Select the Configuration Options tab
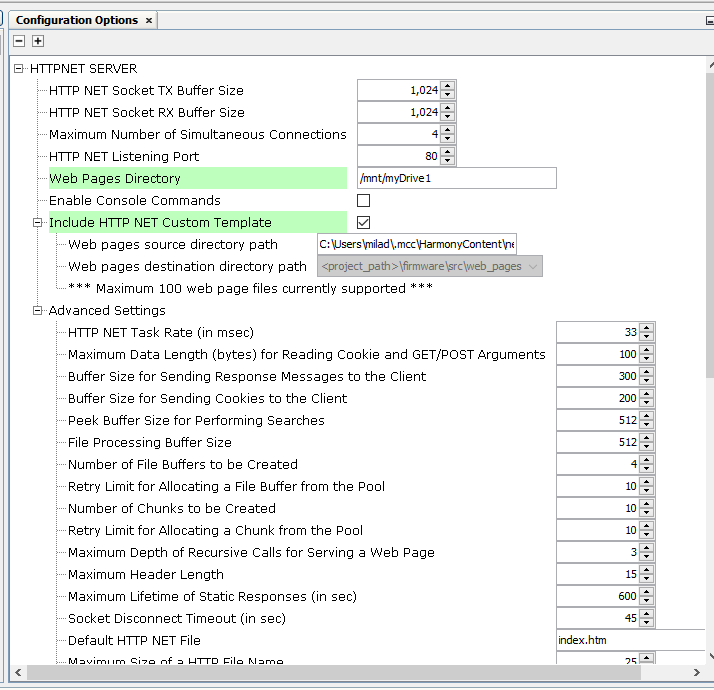Image resolution: width=714 pixels, height=690 pixels. click(x=76, y=20)
